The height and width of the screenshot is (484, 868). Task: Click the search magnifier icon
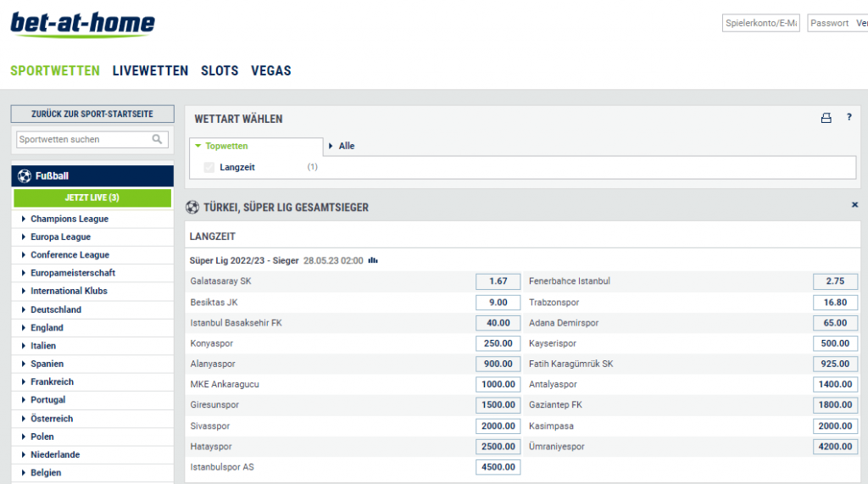tap(157, 139)
